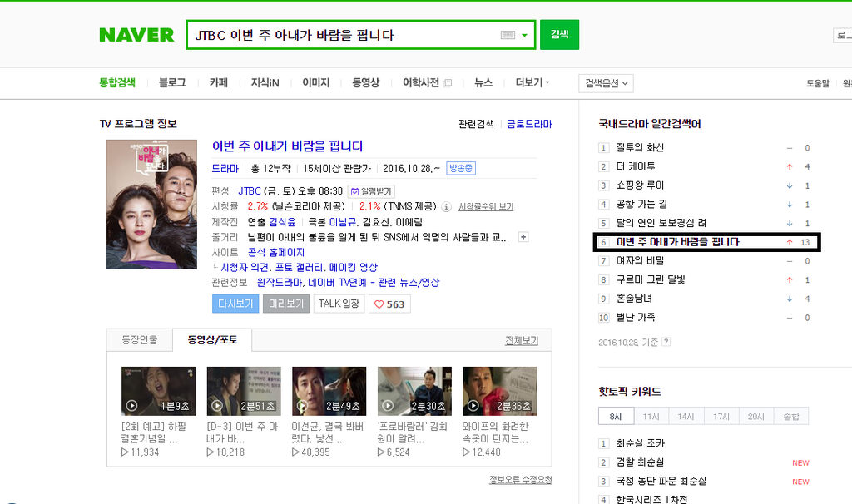The height and width of the screenshot is (504, 852).
Task: Click the TALK 입장 button
Action: click(339, 304)
